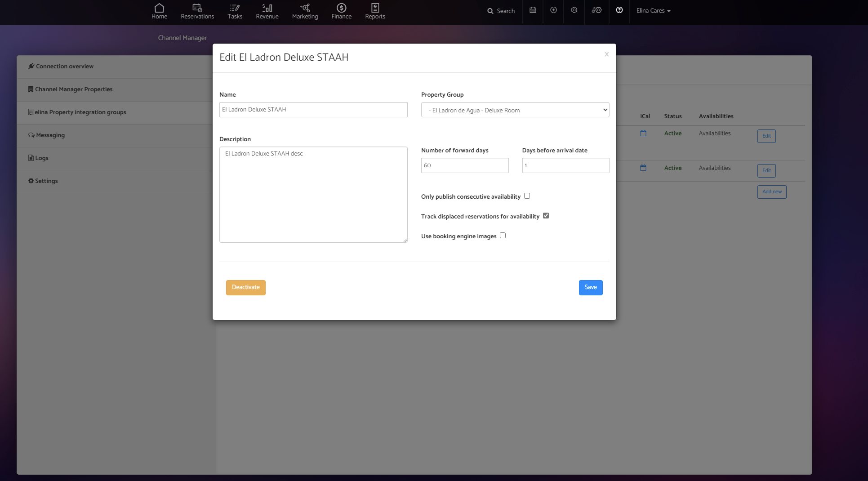This screenshot has width=868, height=481.
Task: Click the plus circle add icon
Action: [553, 10]
